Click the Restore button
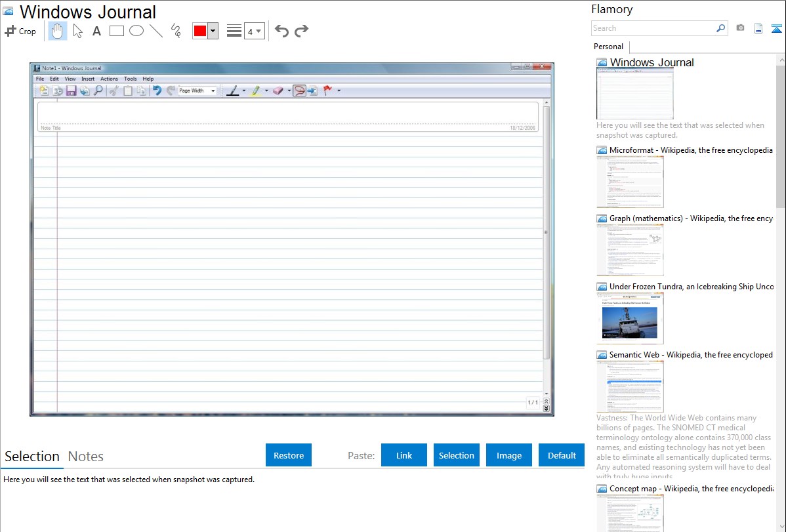This screenshot has width=786, height=532. pyautogui.click(x=289, y=455)
